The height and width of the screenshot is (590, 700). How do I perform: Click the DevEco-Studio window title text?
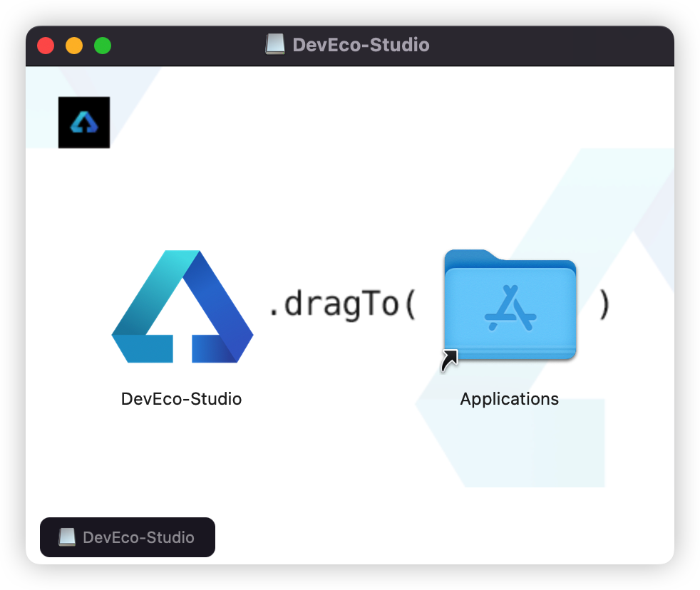click(361, 45)
